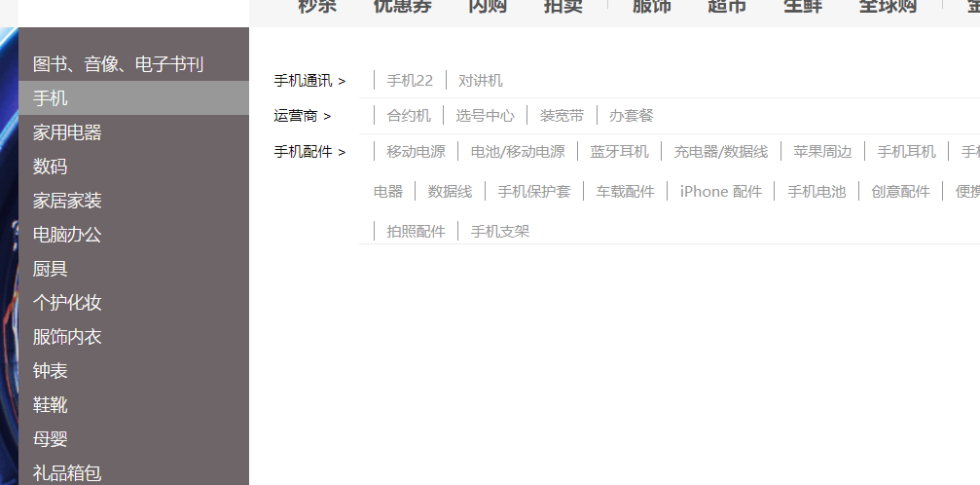Image resolution: width=980 pixels, height=485 pixels.
Task: Open the 个护化妆 category
Action: pos(67,302)
